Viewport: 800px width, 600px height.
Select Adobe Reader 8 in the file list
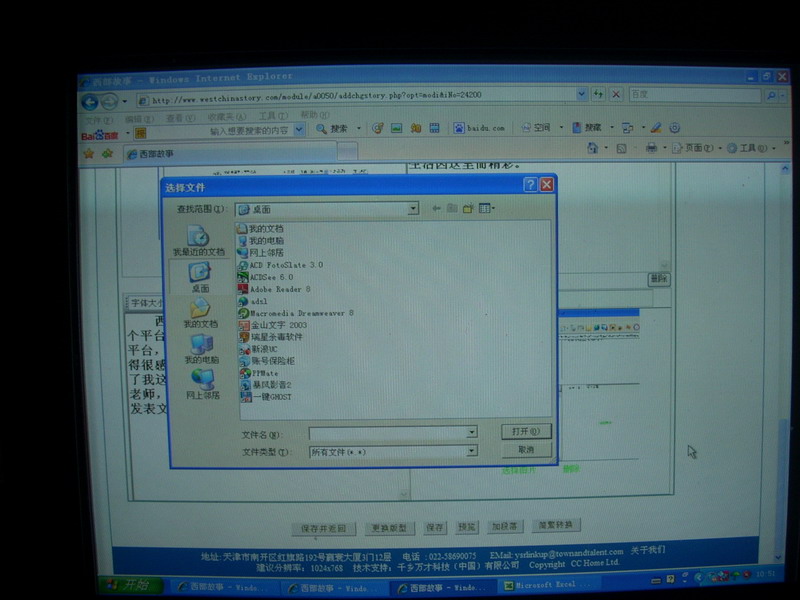pyautogui.click(x=274, y=289)
